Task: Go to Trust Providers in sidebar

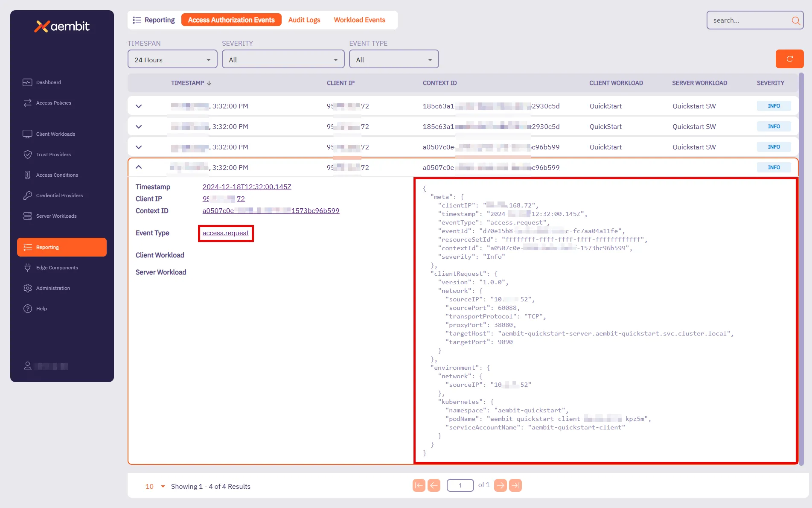Action: (53, 155)
